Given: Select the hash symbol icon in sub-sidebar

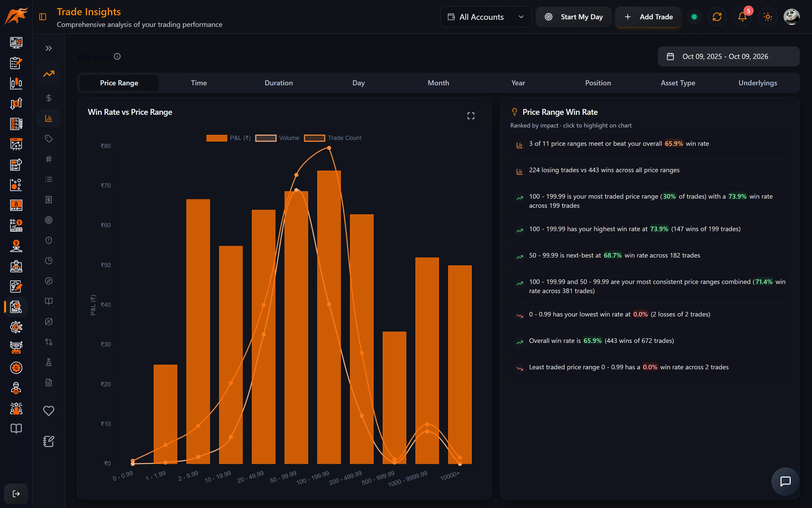Looking at the screenshot, I should pyautogui.click(x=49, y=159).
